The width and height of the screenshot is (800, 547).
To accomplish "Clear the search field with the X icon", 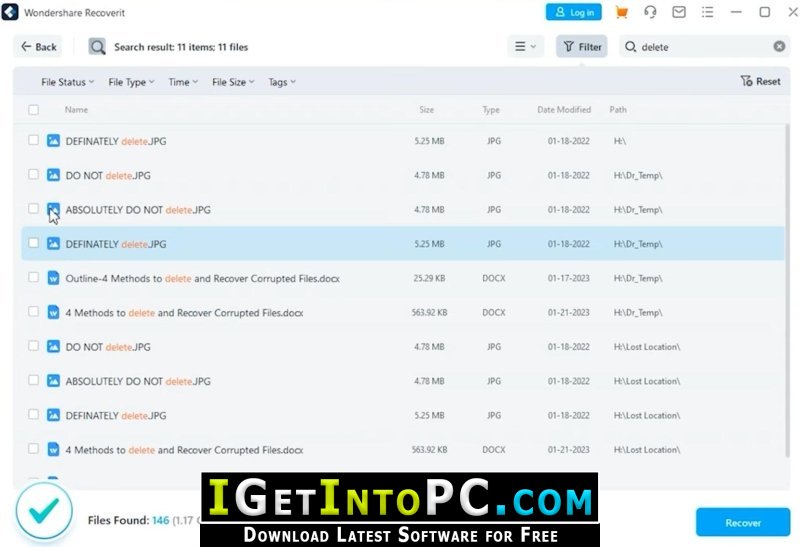I will click(779, 46).
